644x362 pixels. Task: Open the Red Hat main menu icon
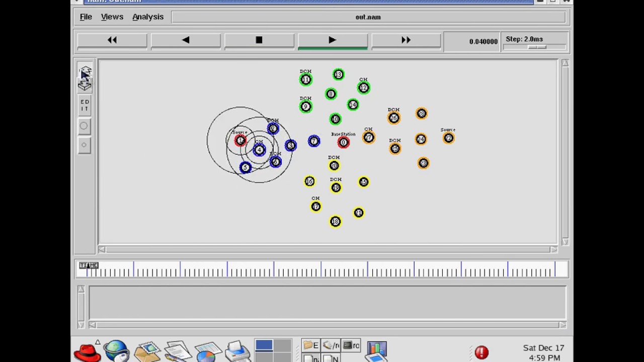pyautogui.click(x=87, y=351)
